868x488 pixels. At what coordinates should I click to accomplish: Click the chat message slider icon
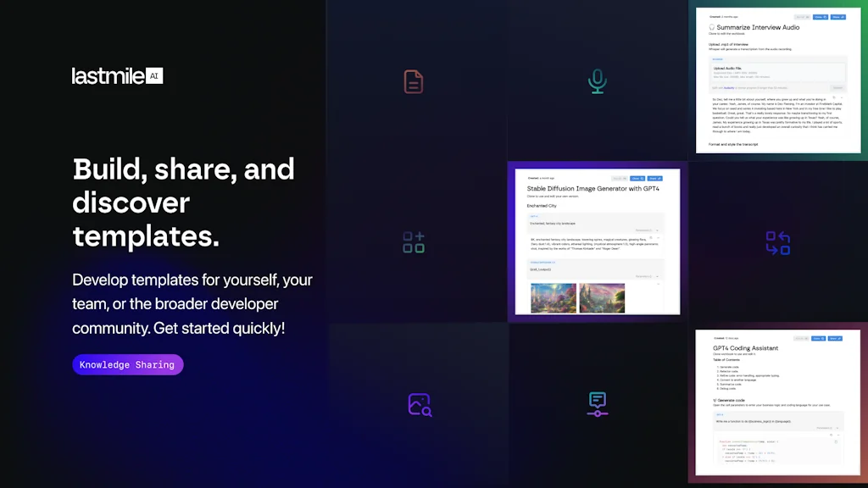point(598,404)
